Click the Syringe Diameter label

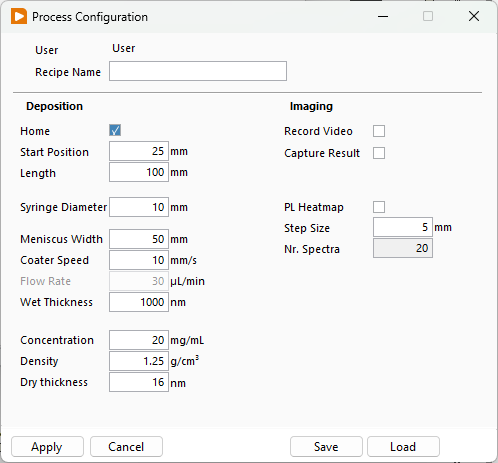coord(63,207)
